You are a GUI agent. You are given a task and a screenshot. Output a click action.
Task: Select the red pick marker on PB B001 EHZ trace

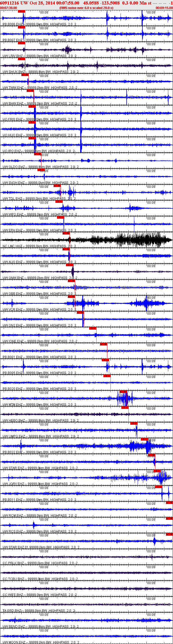(x=103, y=344)
